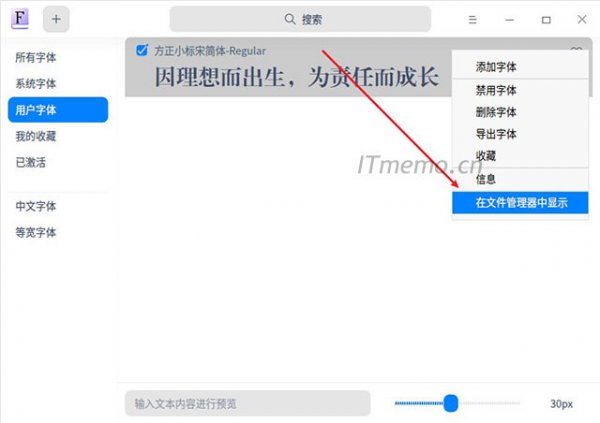The height and width of the screenshot is (423, 600).
Task: Click the Font Manager app logo icon
Action: [20, 19]
